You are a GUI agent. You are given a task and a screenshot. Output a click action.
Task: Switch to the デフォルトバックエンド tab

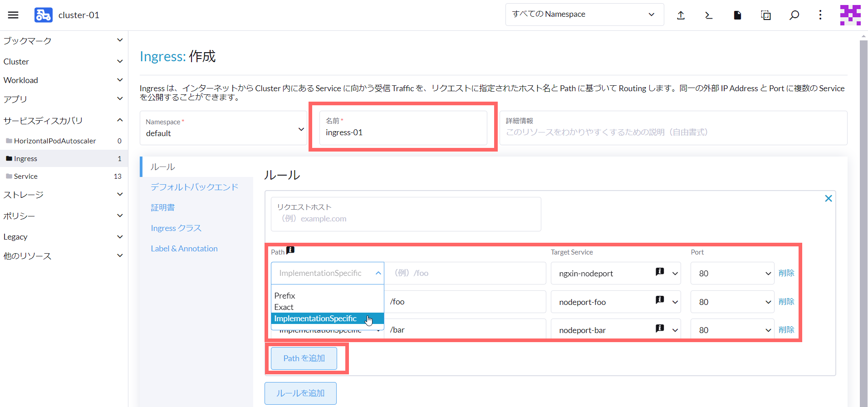(194, 187)
